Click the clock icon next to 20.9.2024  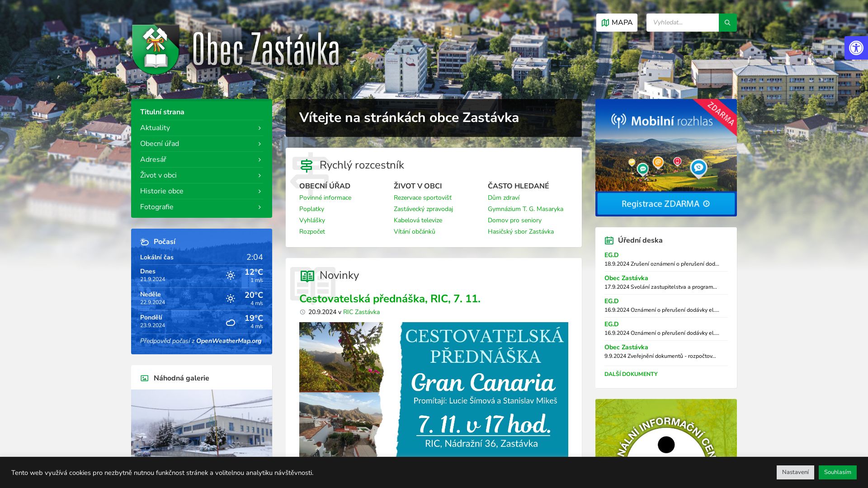pyautogui.click(x=303, y=312)
